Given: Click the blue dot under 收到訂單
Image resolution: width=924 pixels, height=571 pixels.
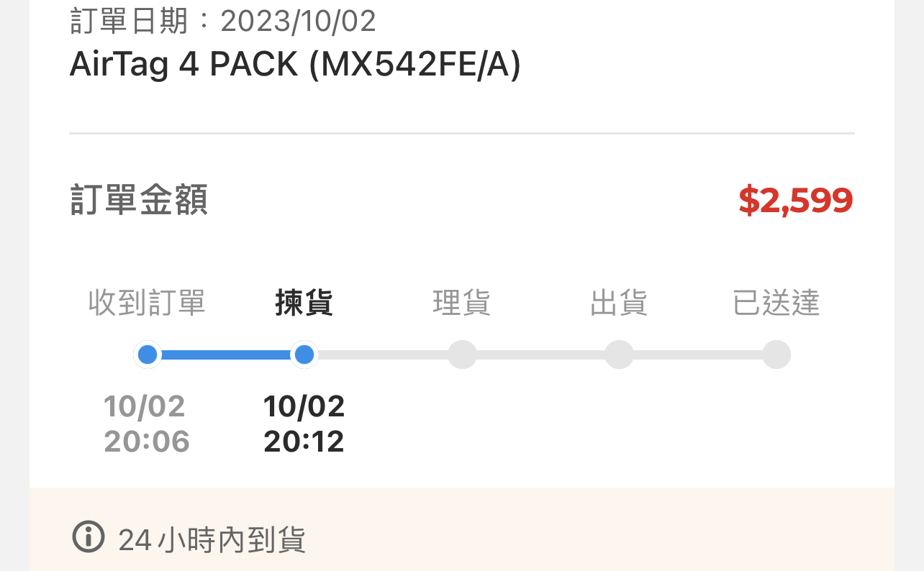Looking at the screenshot, I should point(148,355).
